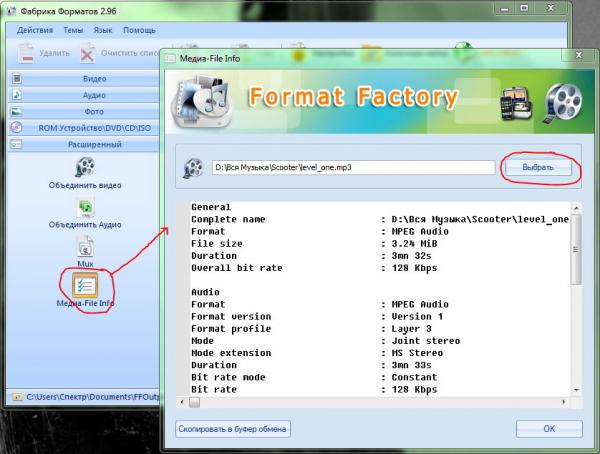Open the Объединить Аудио tool
Viewport: 600px width, 454px height.
[x=85, y=214]
